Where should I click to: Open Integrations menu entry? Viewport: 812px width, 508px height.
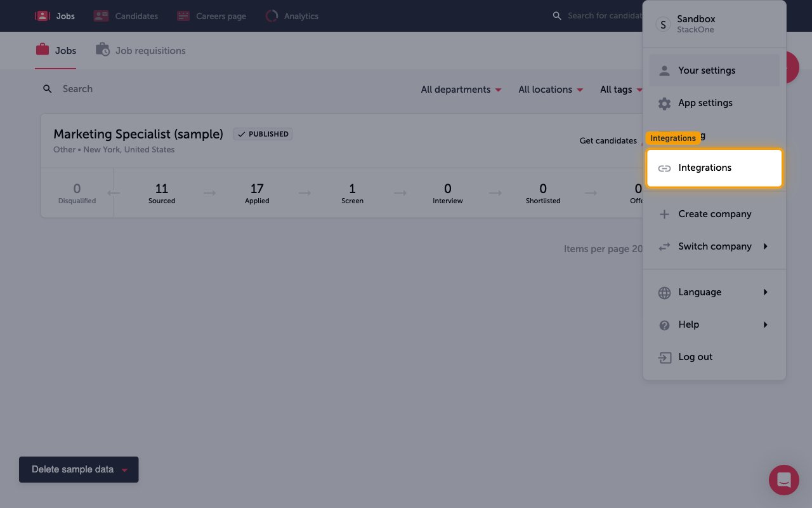tap(714, 168)
